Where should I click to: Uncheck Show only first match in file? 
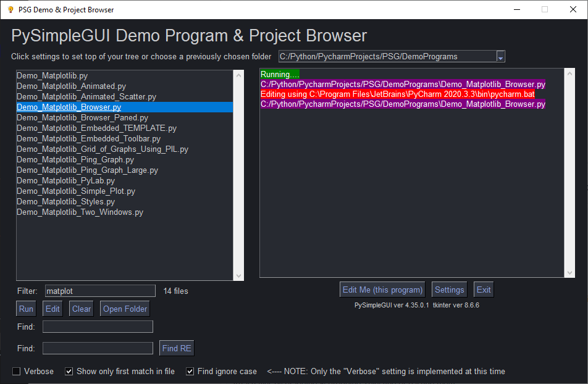pos(69,371)
